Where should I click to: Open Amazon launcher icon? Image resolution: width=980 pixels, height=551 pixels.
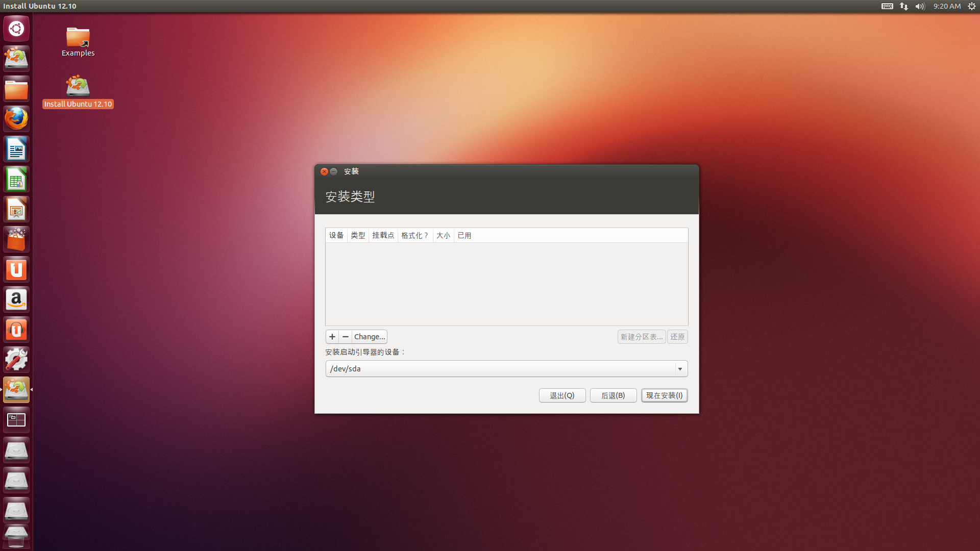click(x=16, y=299)
